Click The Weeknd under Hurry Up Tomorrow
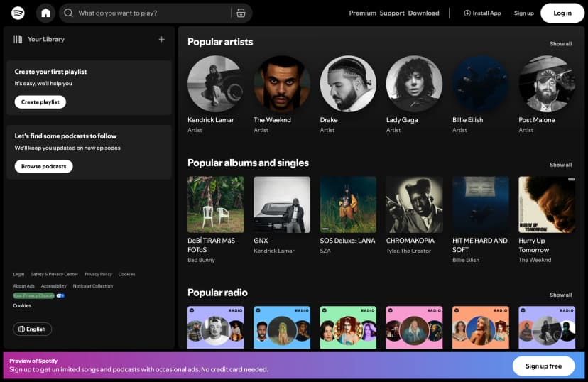 point(535,260)
